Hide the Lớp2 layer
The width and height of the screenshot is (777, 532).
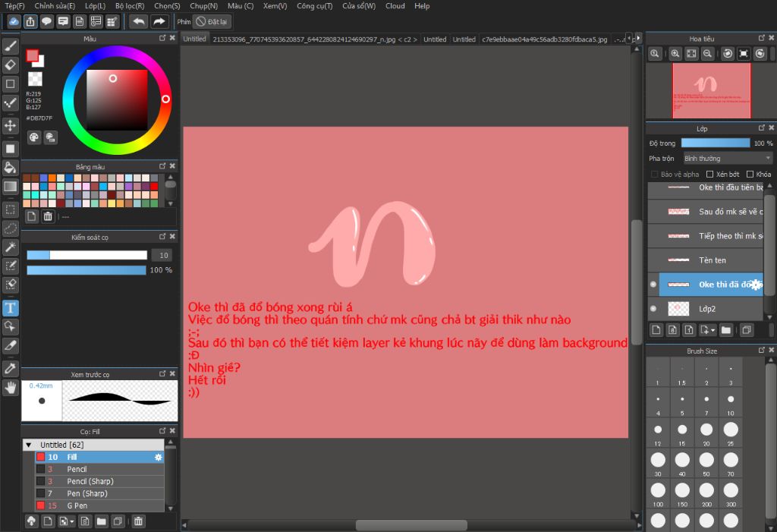[x=653, y=308]
